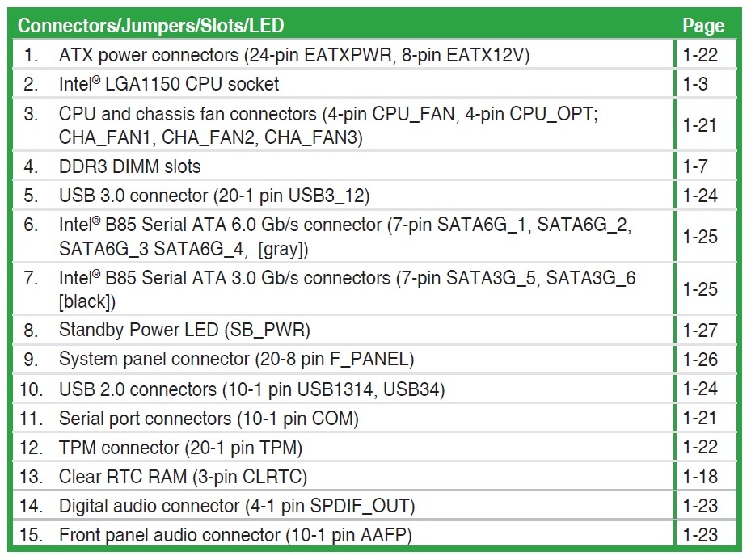The image size is (751, 560).
Task: Select the DDR3 DIMM slots row
Action: 129,166
